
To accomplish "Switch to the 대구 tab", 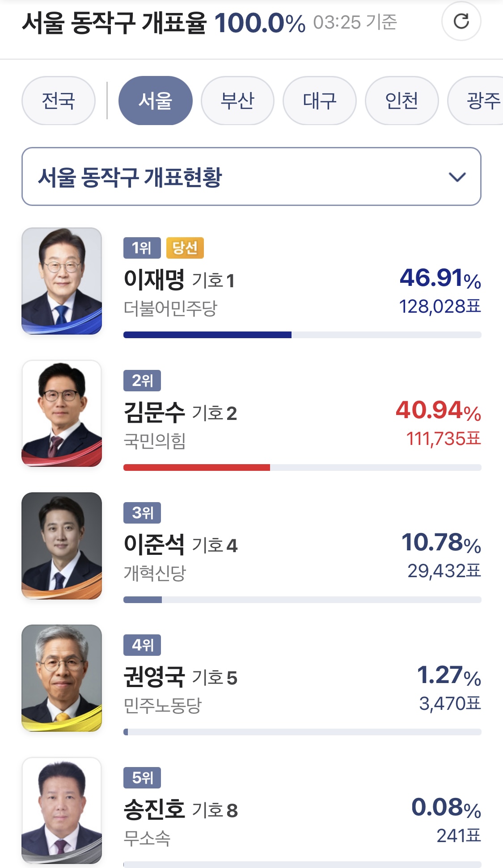I will (320, 101).
